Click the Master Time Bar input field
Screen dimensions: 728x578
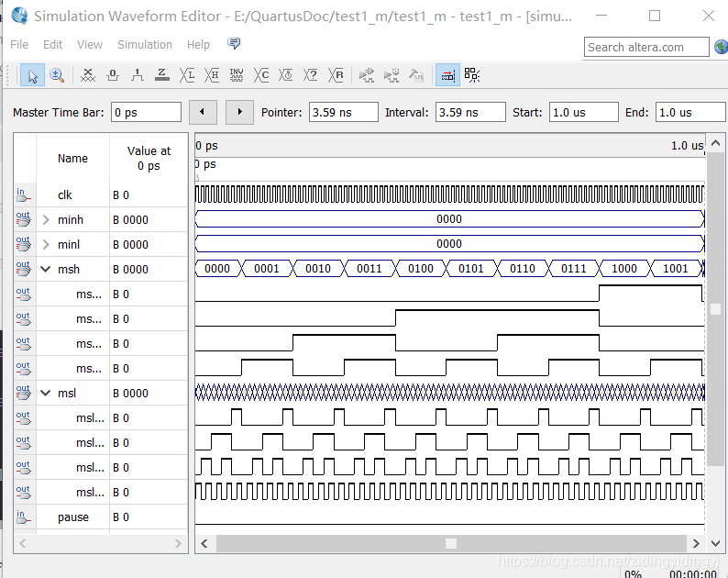tap(146, 112)
